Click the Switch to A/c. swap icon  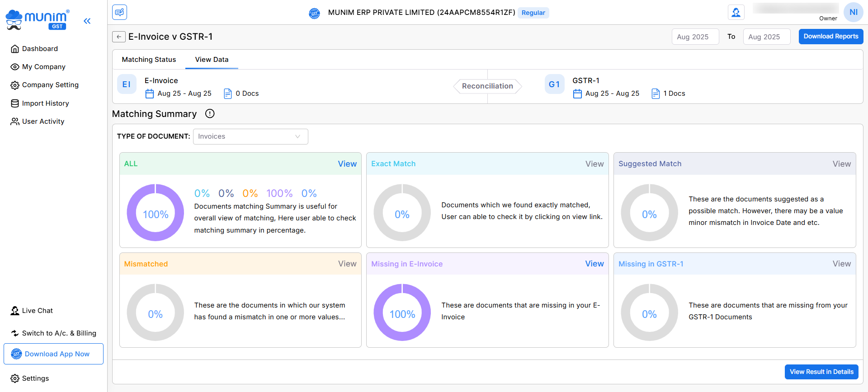tap(15, 333)
